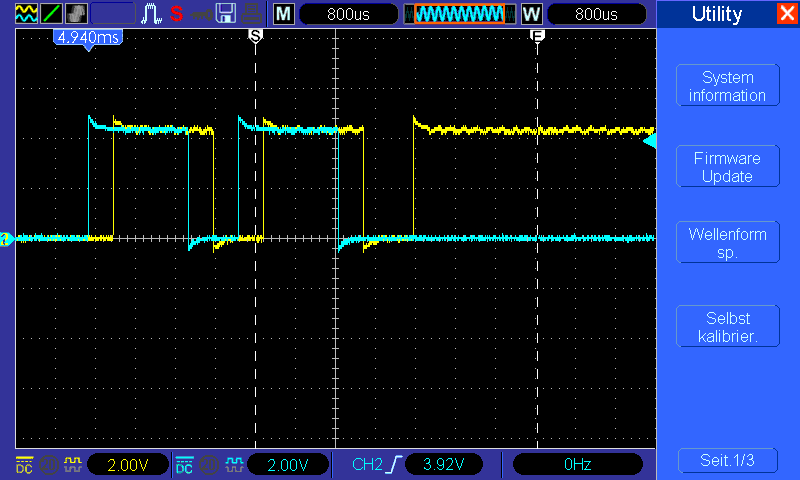Open the M main timebase 800us field
Image resolution: width=800 pixels, height=480 pixels.
(x=348, y=14)
